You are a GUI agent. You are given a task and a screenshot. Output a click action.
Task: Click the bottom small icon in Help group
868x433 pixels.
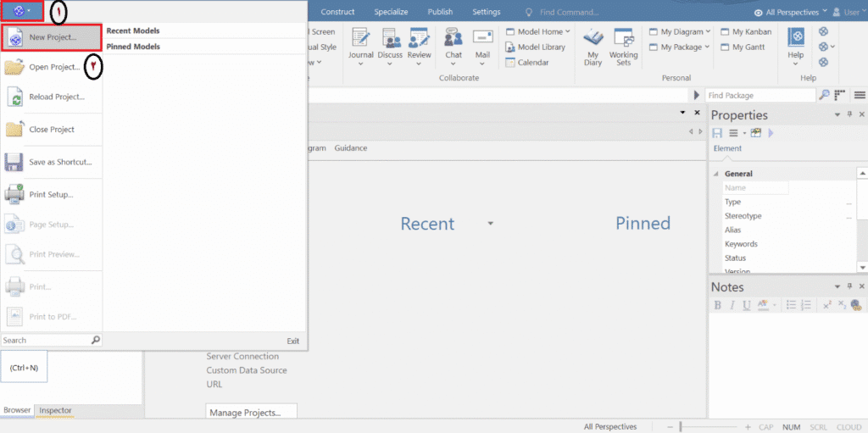(x=823, y=62)
